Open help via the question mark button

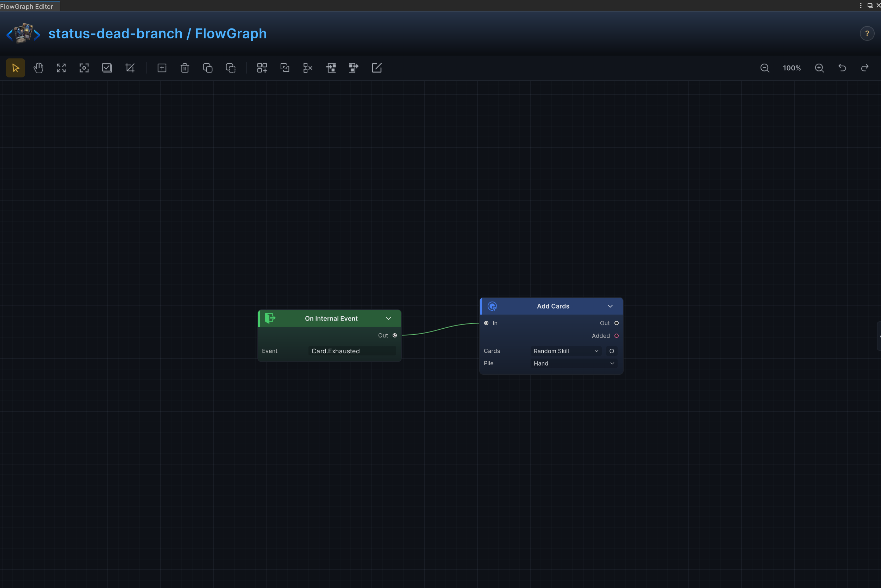(x=867, y=33)
